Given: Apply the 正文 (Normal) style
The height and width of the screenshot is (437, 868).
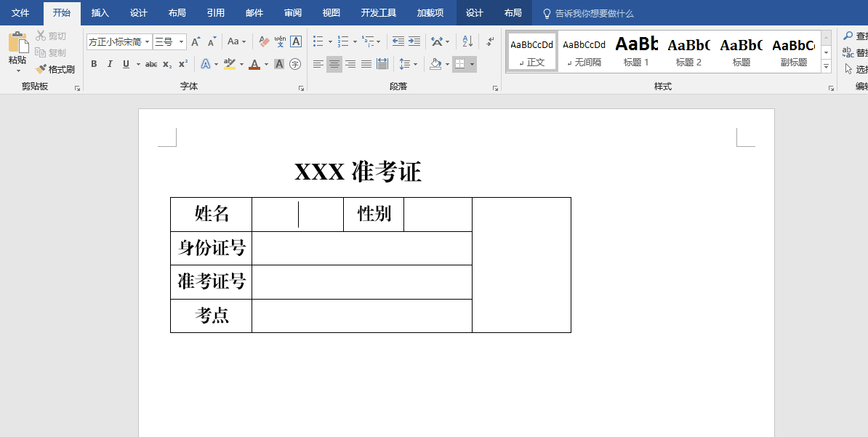Looking at the screenshot, I should (532, 52).
